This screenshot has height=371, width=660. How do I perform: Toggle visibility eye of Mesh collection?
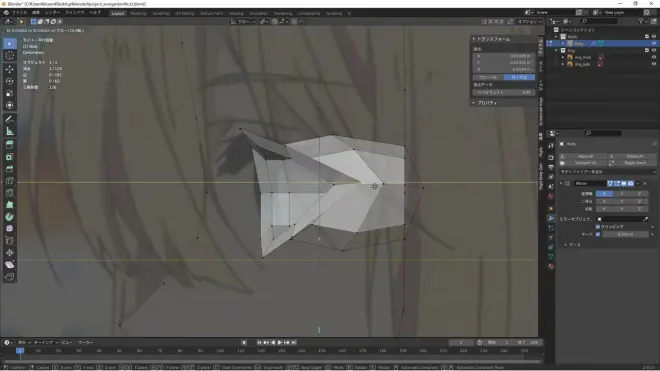654,37
